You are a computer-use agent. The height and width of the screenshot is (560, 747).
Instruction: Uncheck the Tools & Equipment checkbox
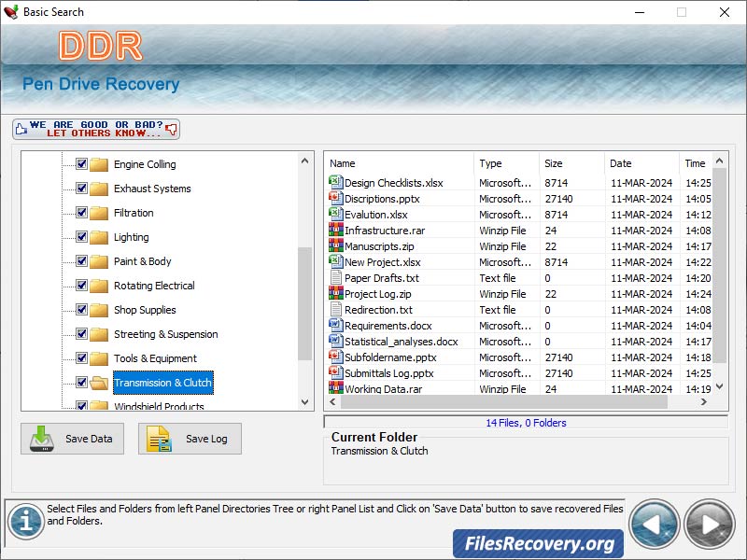point(79,358)
